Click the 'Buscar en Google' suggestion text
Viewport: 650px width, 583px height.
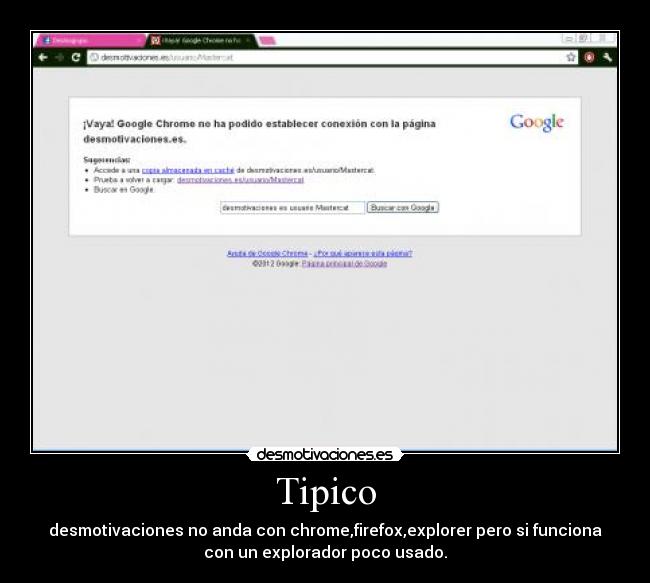click(x=124, y=190)
